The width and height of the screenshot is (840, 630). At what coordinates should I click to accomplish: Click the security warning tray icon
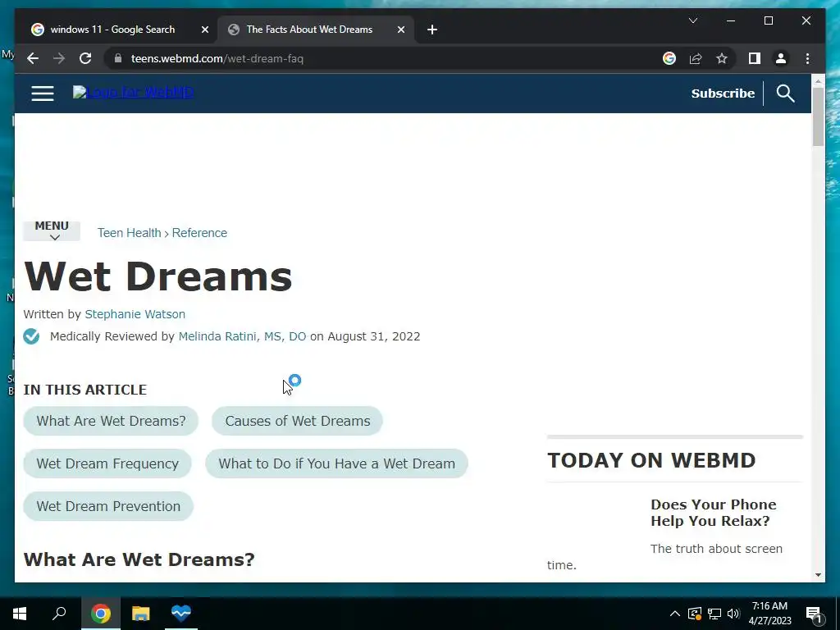pos(694,614)
